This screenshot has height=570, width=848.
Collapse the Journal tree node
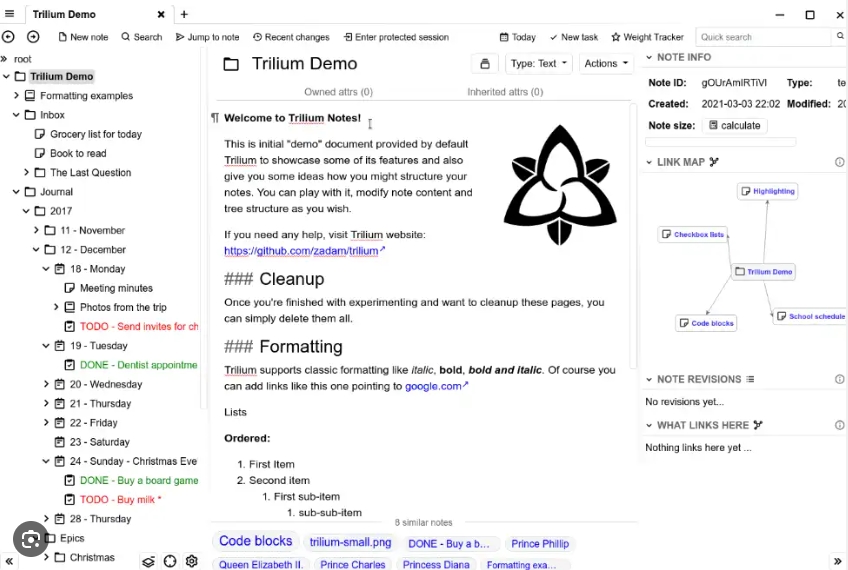[x=16, y=192]
